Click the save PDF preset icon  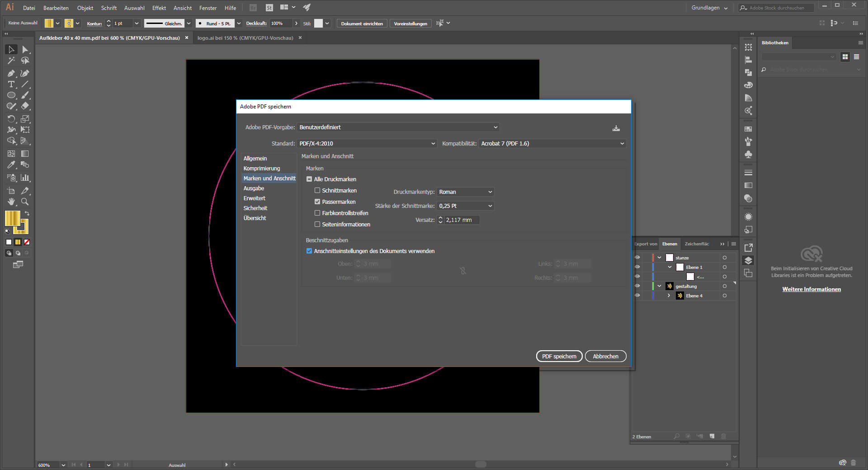(x=616, y=128)
